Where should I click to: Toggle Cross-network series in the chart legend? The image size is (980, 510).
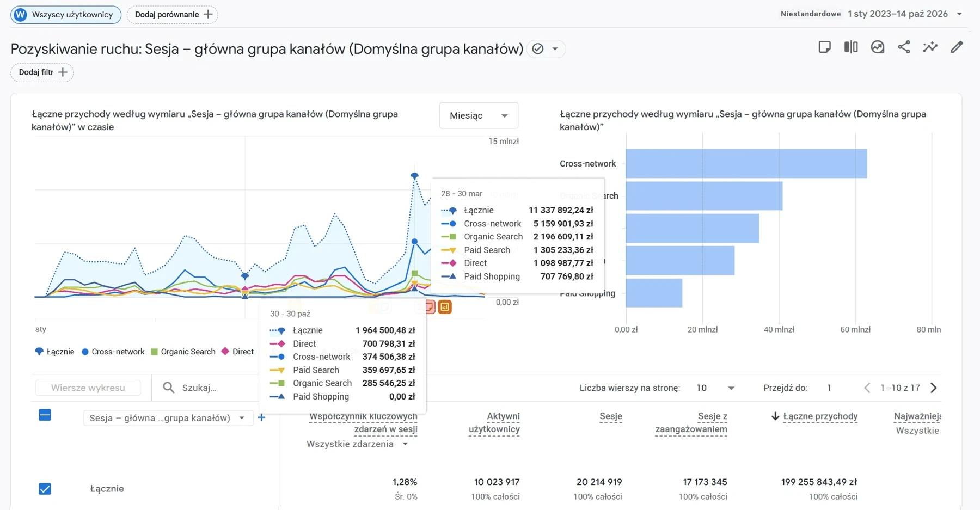(x=113, y=352)
